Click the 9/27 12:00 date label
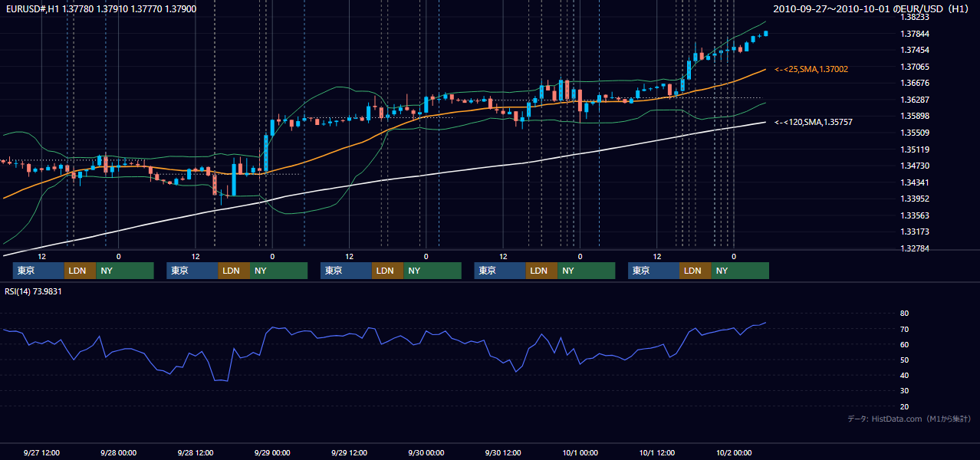Image resolution: width=980 pixels, height=460 pixels. pyautogui.click(x=41, y=452)
